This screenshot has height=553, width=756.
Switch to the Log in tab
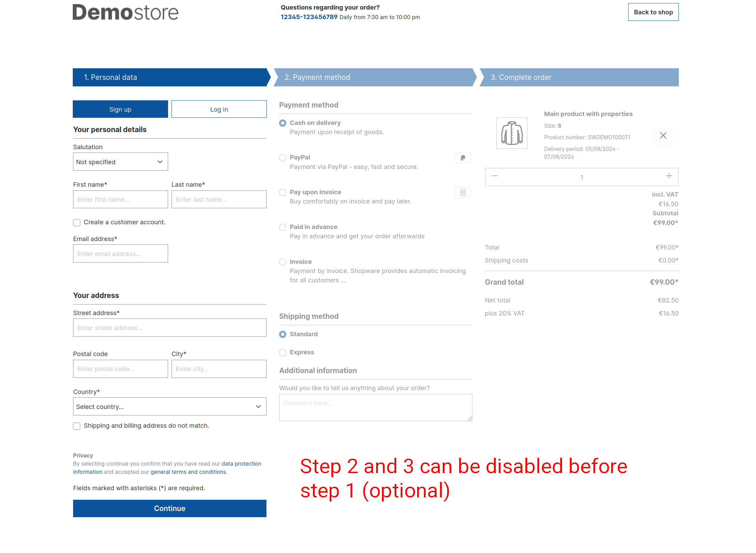219,109
